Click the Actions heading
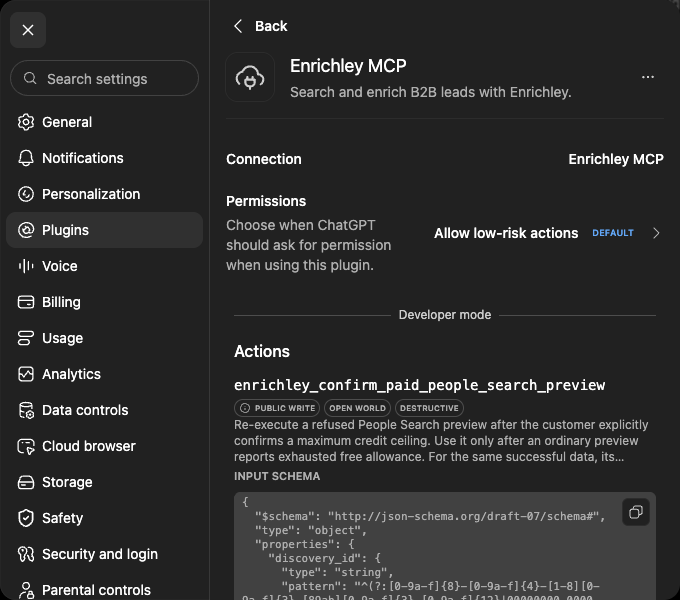The width and height of the screenshot is (680, 600). click(x=262, y=351)
